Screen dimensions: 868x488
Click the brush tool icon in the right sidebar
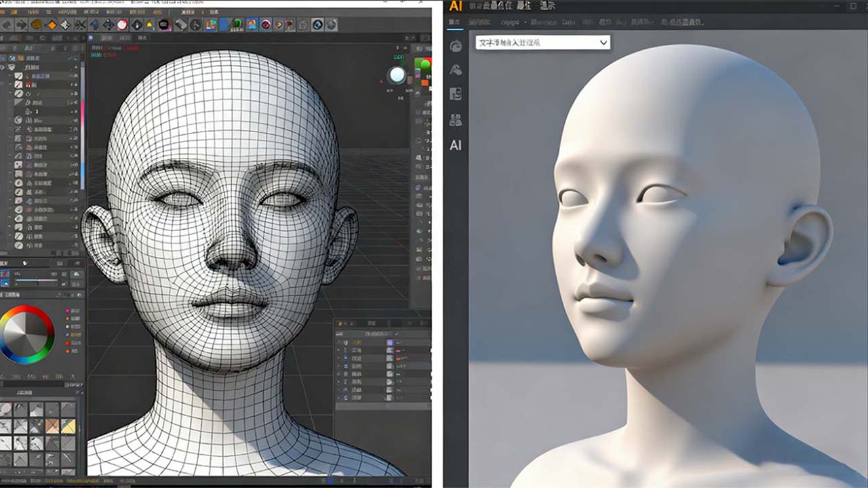pyautogui.click(x=456, y=70)
